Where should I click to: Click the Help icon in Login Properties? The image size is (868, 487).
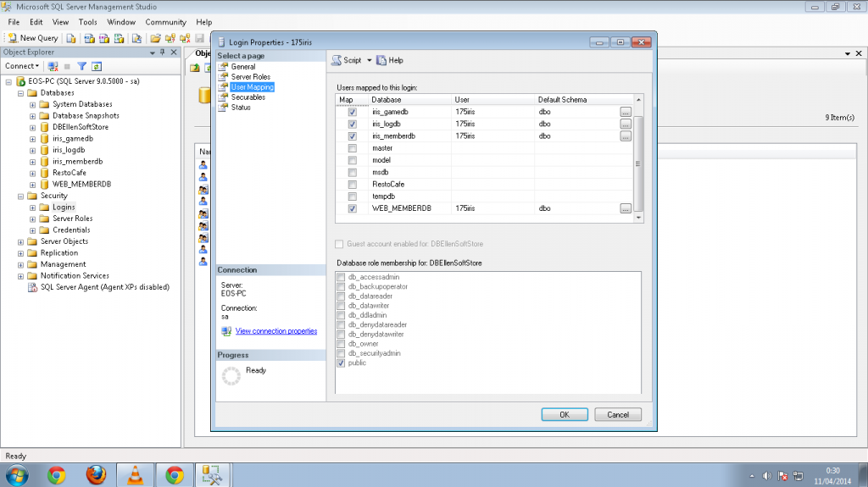click(x=381, y=60)
